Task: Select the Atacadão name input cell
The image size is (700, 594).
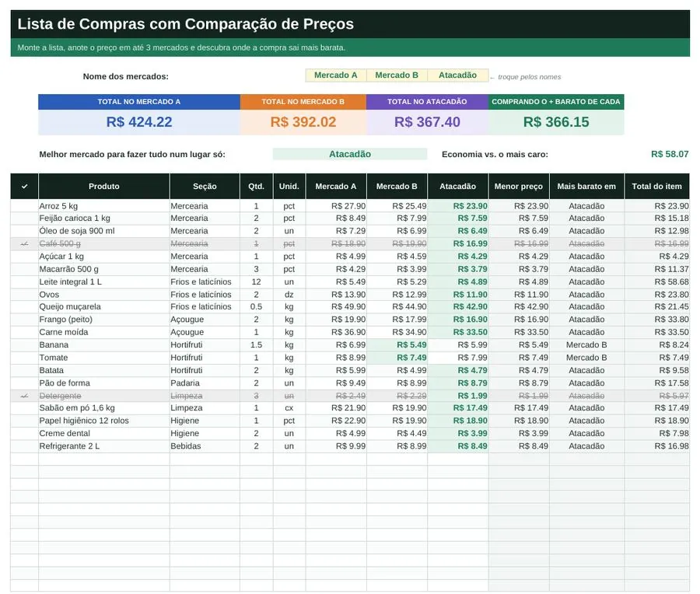Action: pyautogui.click(x=457, y=75)
